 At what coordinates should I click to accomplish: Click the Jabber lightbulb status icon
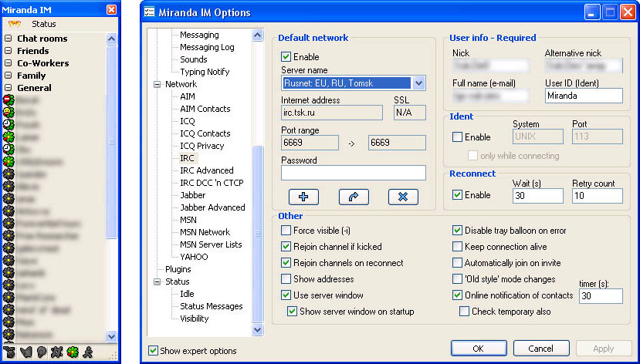[42, 352]
